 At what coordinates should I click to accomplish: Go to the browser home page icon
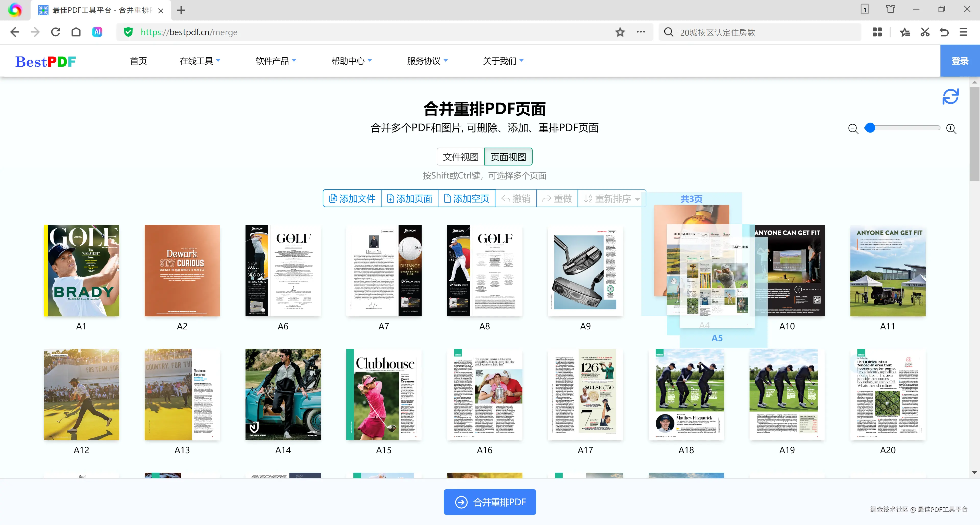coord(76,32)
